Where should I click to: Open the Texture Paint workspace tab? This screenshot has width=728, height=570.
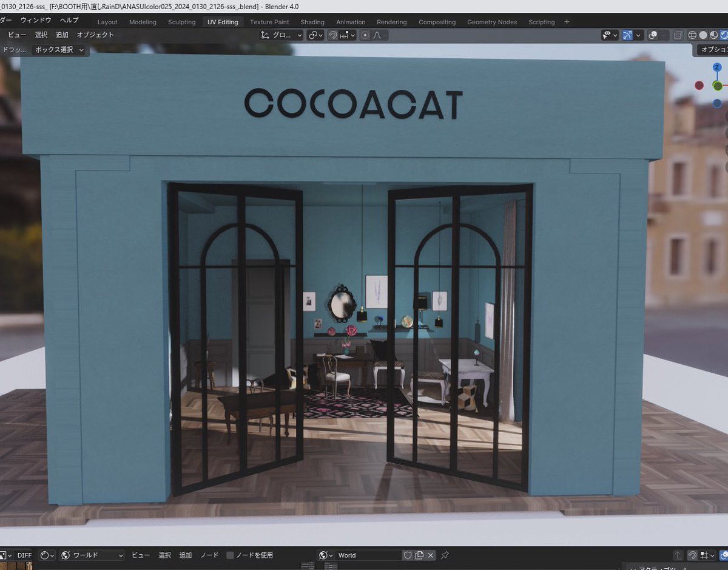click(269, 22)
